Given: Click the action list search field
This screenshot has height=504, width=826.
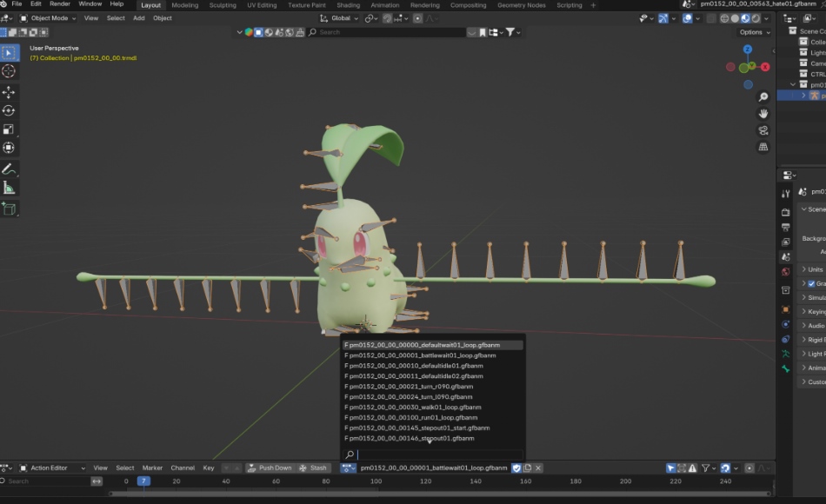Looking at the screenshot, I should click(433, 454).
